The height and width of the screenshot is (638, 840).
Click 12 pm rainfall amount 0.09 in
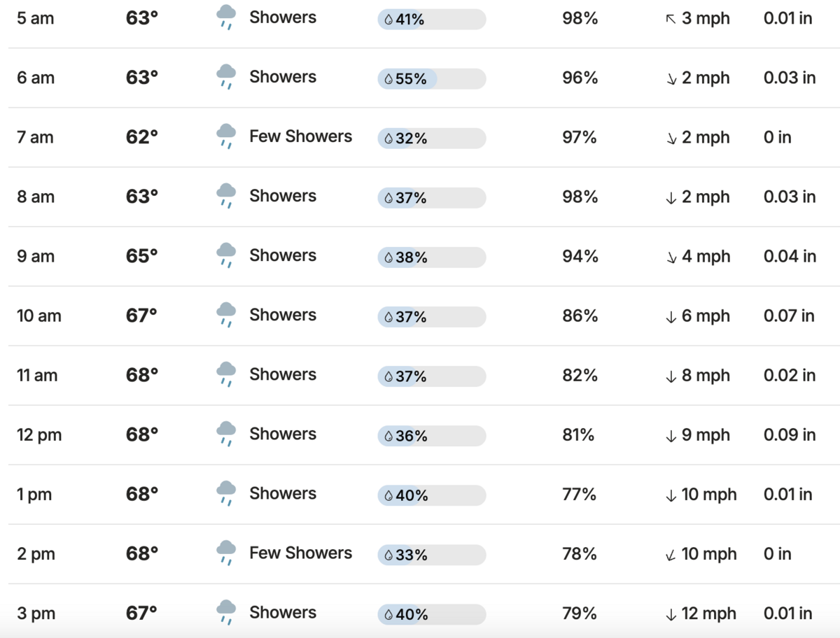pyautogui.click(x=789, y=435)
